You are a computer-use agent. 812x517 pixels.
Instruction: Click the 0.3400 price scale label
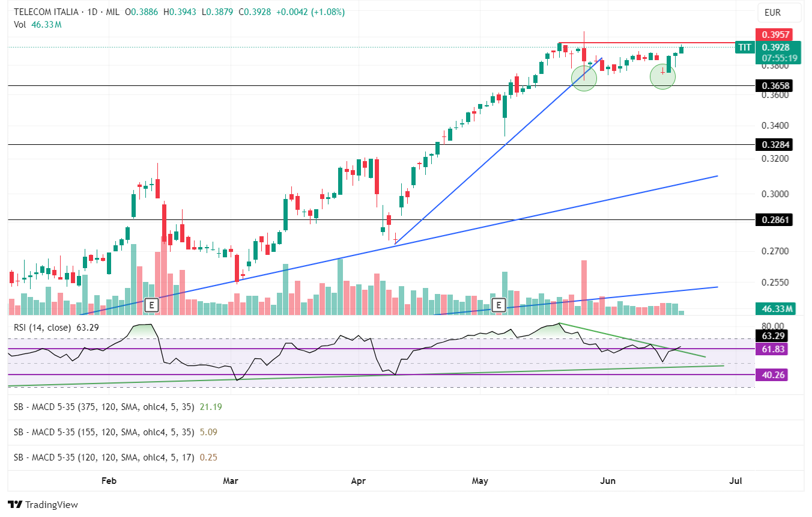tap(775, 126)
